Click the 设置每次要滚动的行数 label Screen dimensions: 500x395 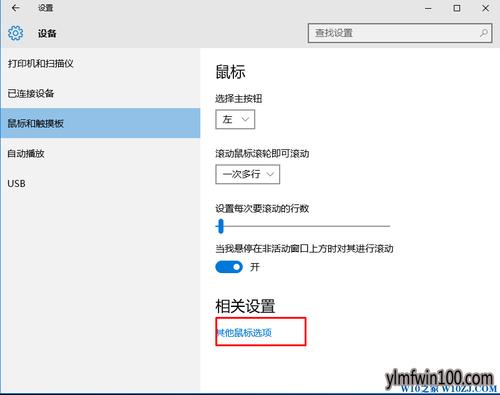pos(262,209)
